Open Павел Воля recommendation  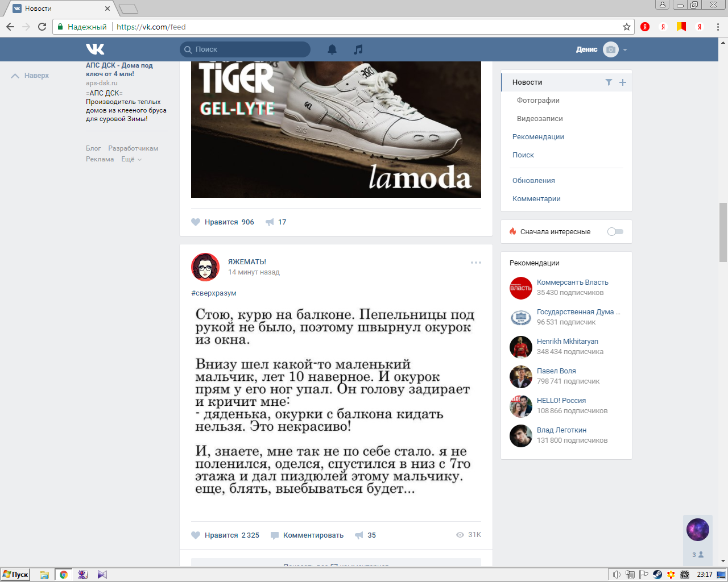point(556,371)
